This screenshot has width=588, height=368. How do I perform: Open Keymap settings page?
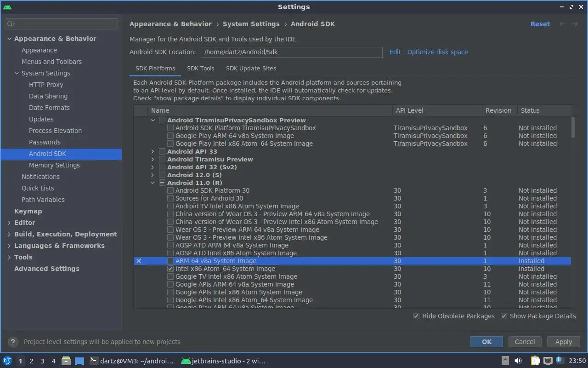28,211
